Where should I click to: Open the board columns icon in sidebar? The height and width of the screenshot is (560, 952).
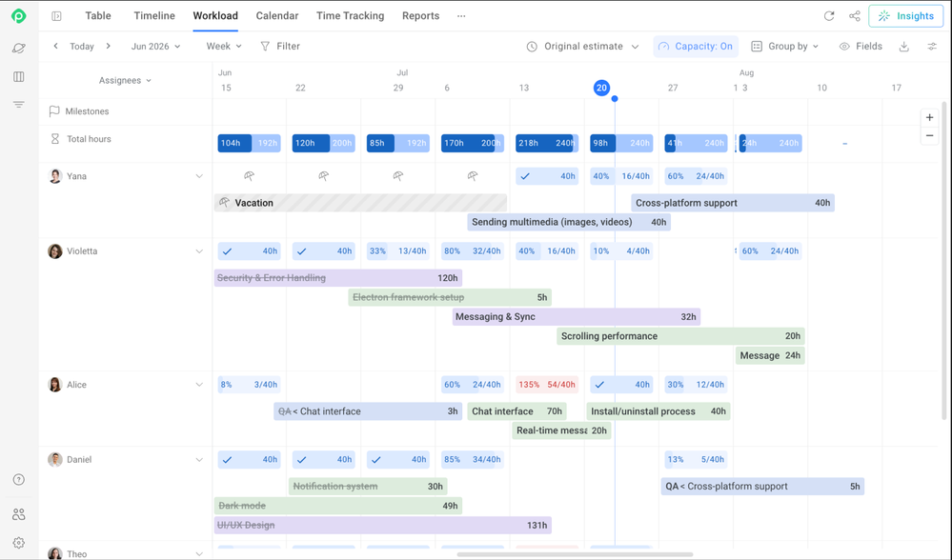(19, 76)
